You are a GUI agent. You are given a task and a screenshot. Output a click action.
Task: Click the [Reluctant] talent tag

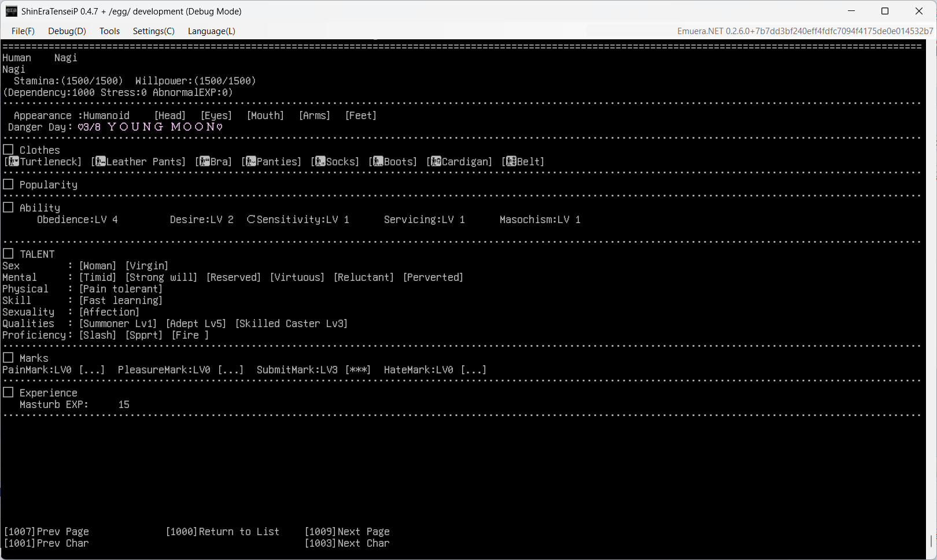point(364,277)
